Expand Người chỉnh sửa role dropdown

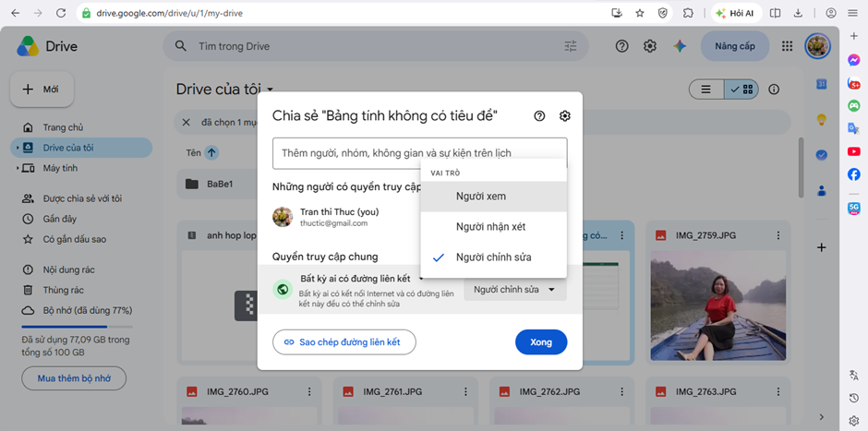tap(515, 290)
